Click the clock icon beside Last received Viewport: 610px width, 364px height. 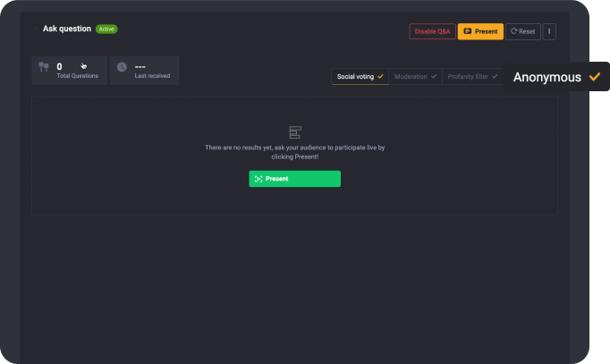122,67
